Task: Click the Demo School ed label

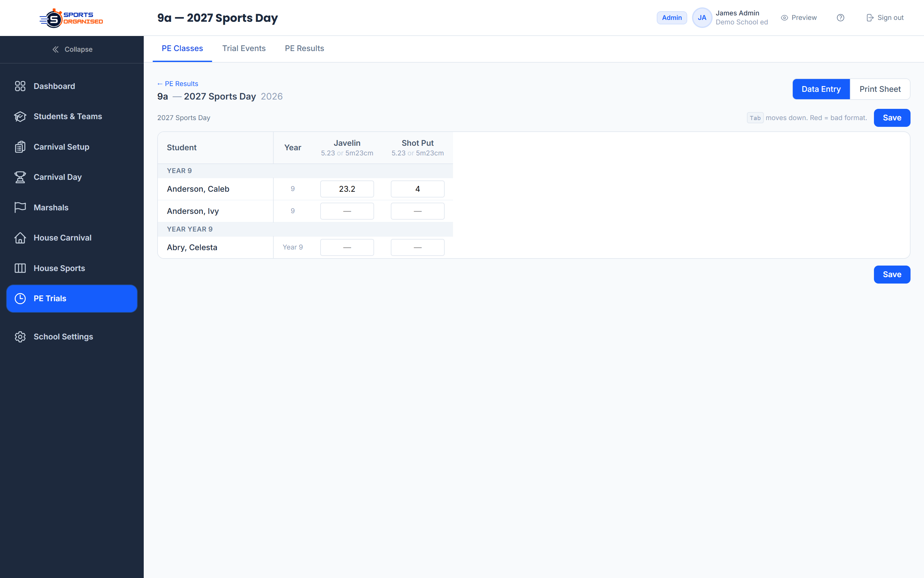Action: pos(741,22)
